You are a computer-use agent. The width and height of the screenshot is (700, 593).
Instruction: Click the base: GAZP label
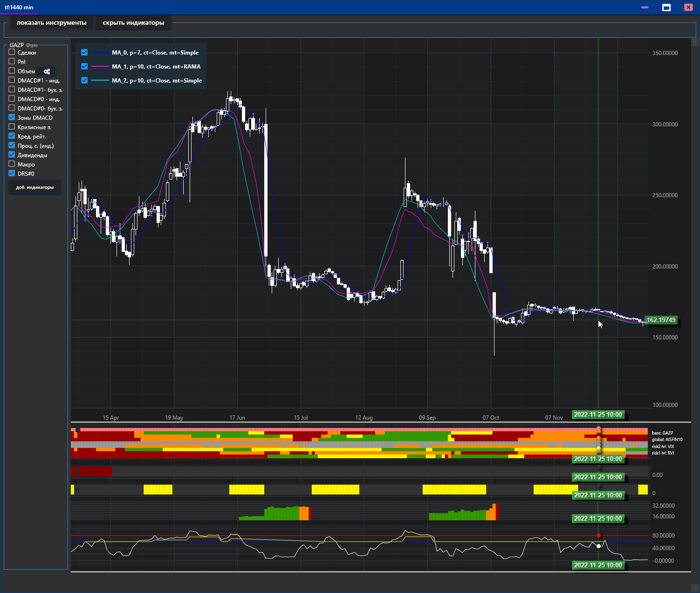click(662, 433)
